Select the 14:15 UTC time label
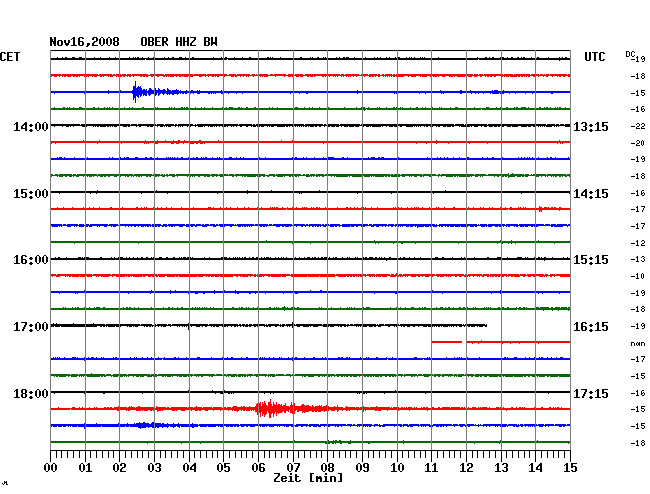 pos(591,194)
